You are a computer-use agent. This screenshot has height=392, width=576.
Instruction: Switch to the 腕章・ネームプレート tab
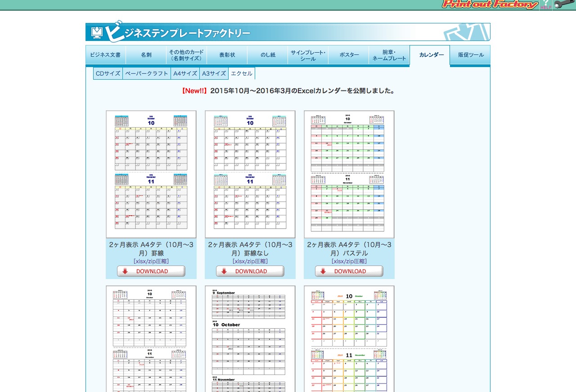[x=389, y=55]
